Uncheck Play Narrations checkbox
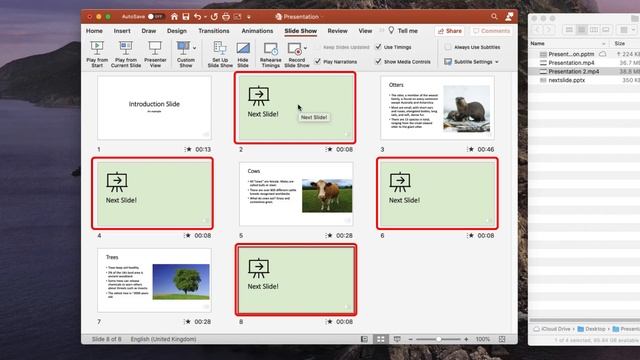640x360 pixels. point(318,62)
